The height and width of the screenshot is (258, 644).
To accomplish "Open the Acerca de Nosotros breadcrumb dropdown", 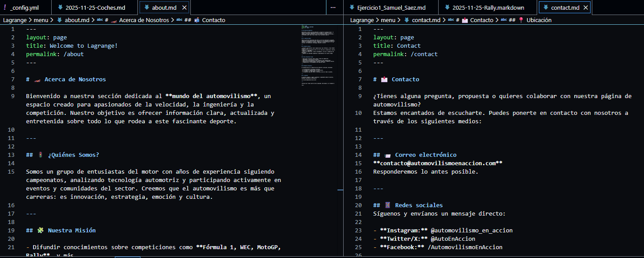I will pos(144,20).
